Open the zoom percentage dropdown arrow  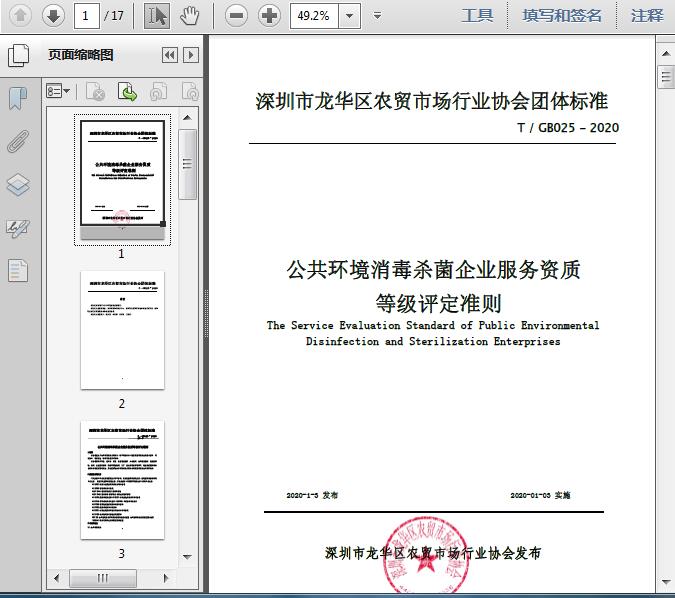[x=350, y=16]
